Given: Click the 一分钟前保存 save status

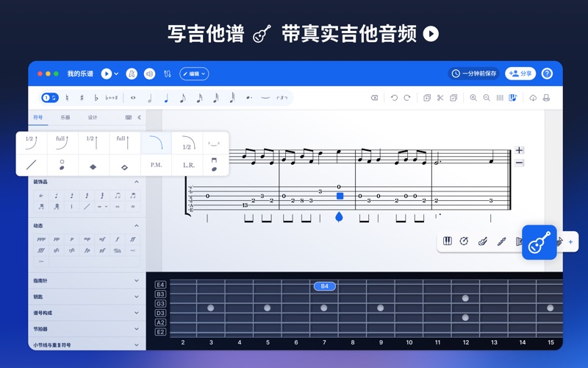Looking at the screenshot, I should coord(474,74).
